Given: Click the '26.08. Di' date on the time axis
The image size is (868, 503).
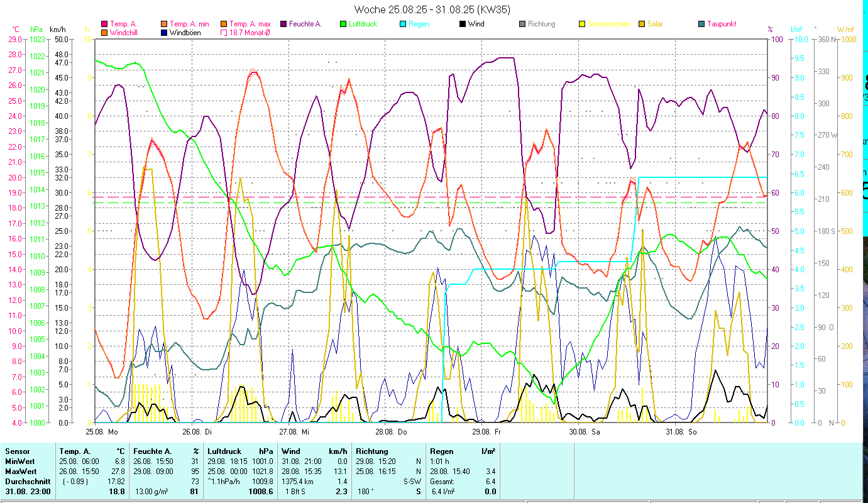Looking at the screenshot, I should click(x=197, y=432).
